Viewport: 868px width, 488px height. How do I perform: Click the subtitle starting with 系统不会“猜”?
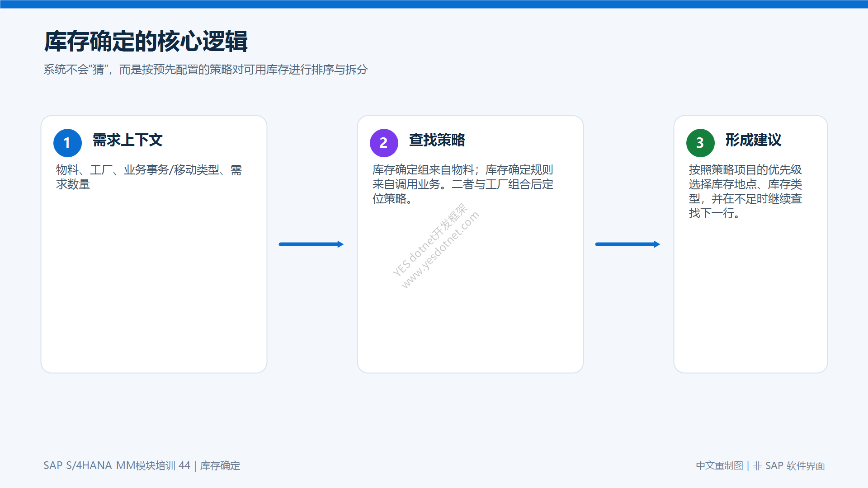click(206, 70)
